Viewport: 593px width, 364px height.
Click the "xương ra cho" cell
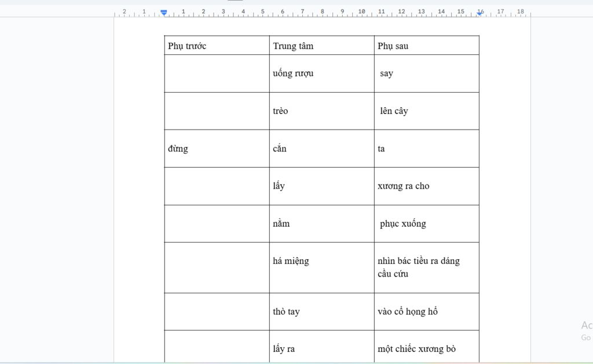coord(404,186)
